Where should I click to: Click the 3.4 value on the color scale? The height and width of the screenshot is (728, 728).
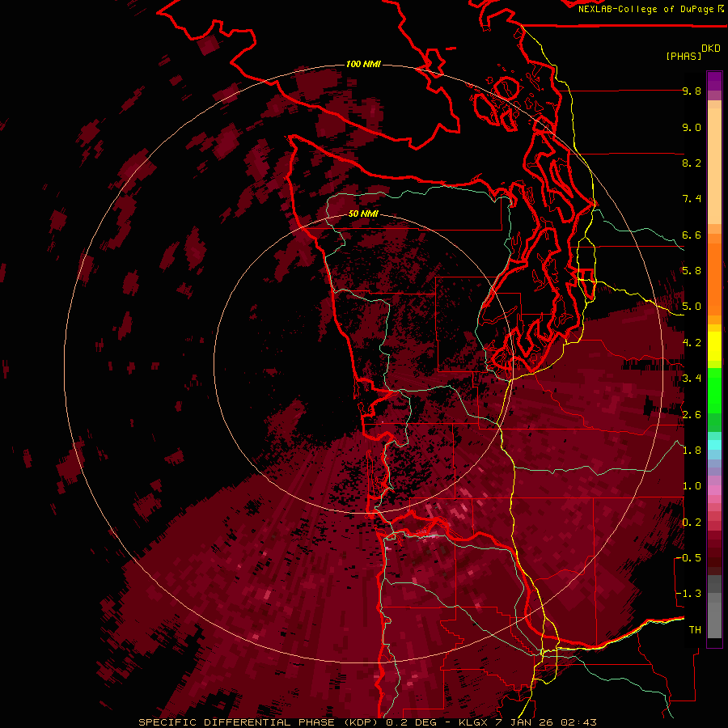tap(692, 379)
